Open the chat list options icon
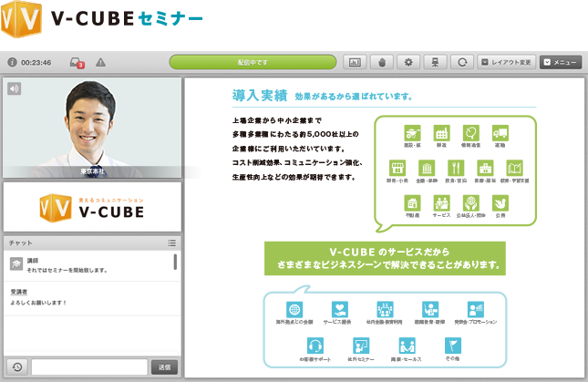Image resolution: width=588 pixels, height=382 pixels. click(x=171, y=243)
